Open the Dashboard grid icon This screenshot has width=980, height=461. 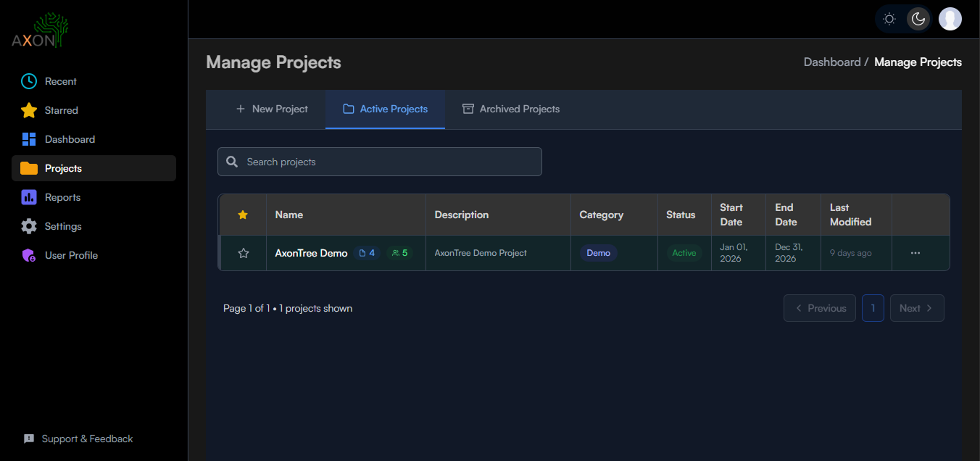tap(29, 139)
